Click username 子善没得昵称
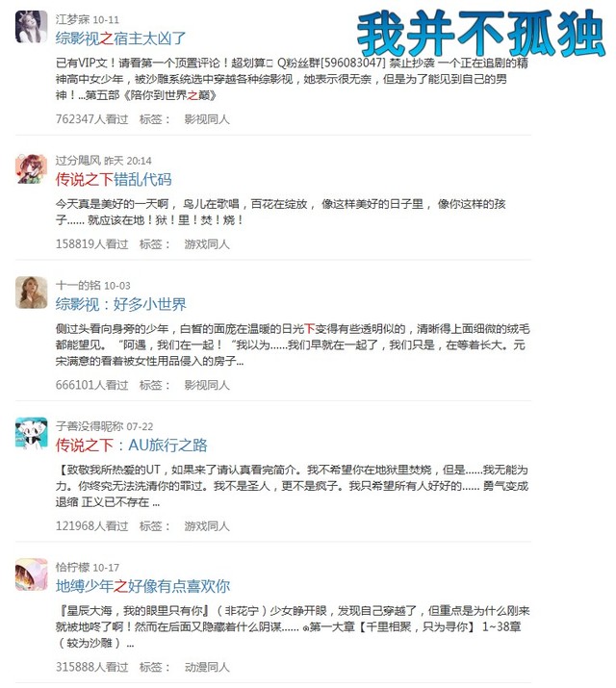Screen dimensions: 616x688 pyautogui.click(x=90, y=426)
